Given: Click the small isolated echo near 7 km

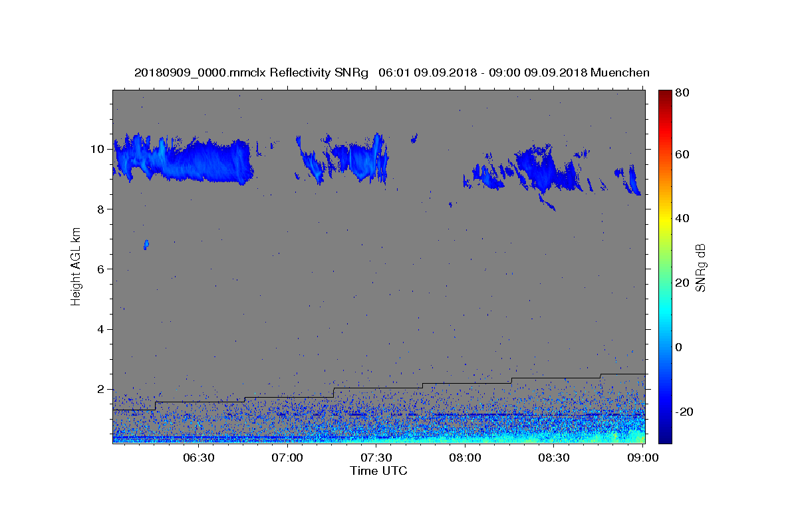Looking at the screenshot, I should pos(146,245).
